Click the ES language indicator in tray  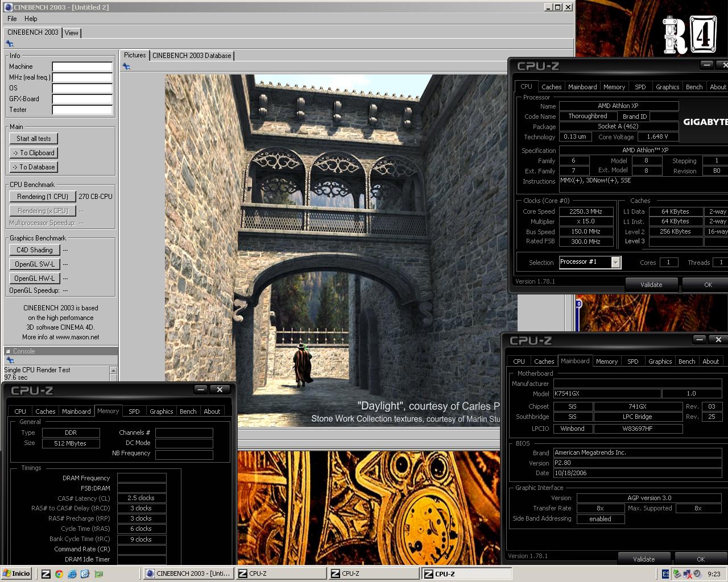pyautogui.click(x=665, y=574)
